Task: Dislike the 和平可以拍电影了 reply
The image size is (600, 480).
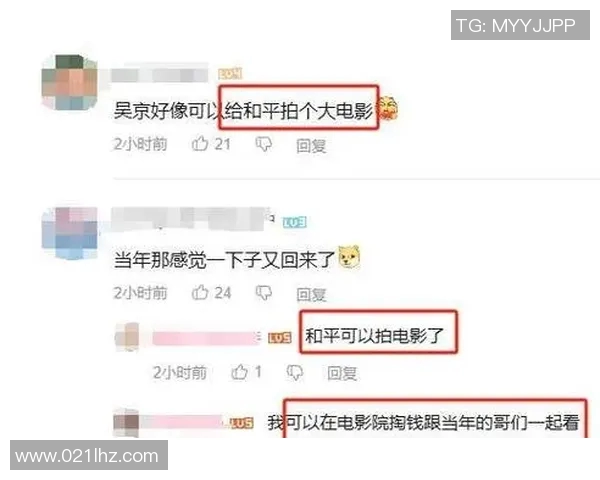Action: coord(295,372)
